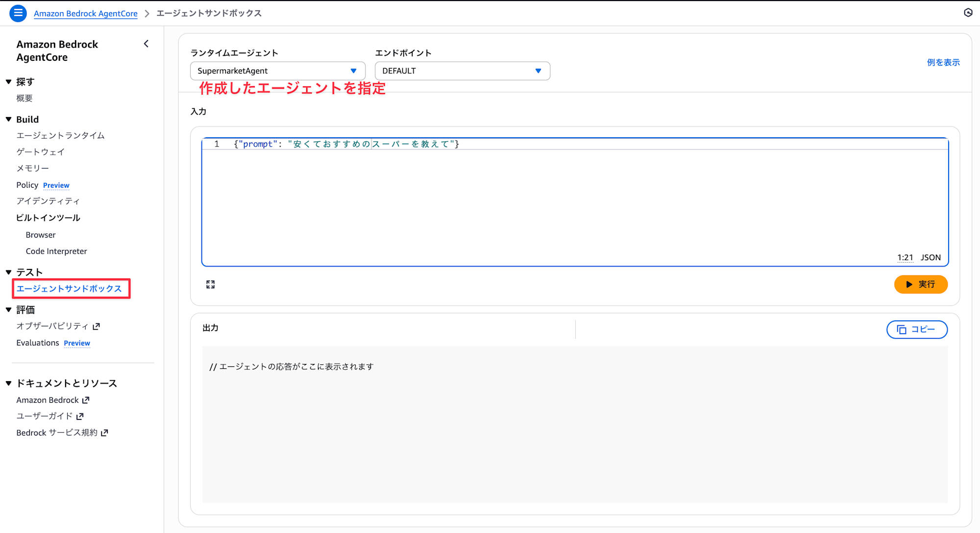Select エージェントサンドボックス in the sidebar
The height and width of the screenshot is (533, 980).
tap(69, 289)
